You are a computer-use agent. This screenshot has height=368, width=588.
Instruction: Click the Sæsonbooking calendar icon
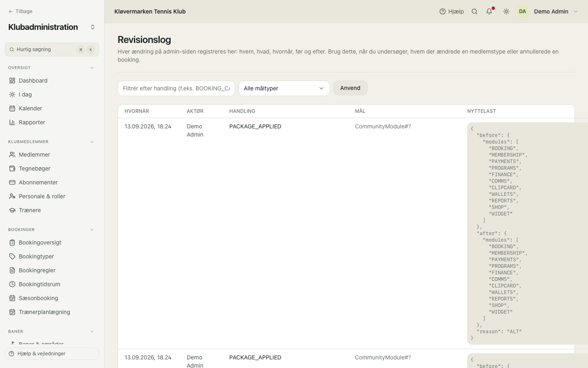pos(12,298)
